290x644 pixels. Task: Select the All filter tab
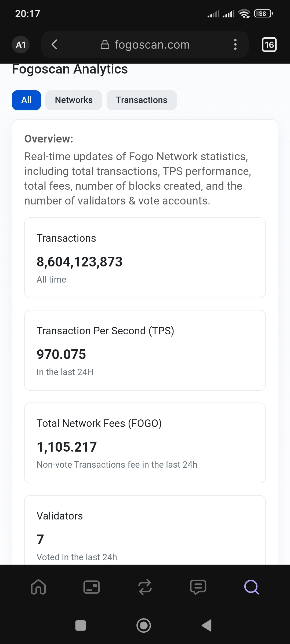[26, 100]
